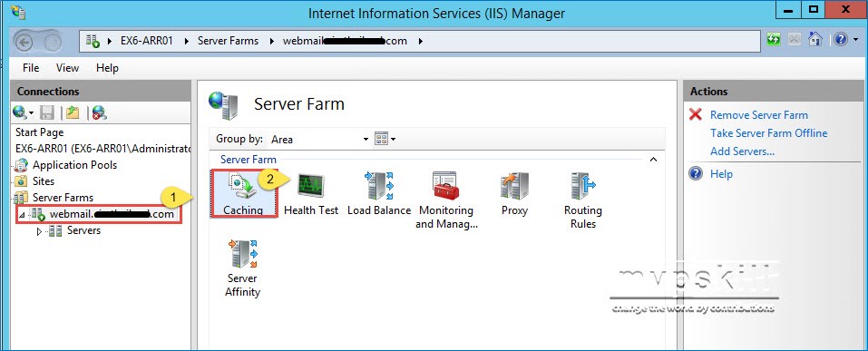868x351 pixels.
Task: Open the File menu
Action: [x=31, y=68]
